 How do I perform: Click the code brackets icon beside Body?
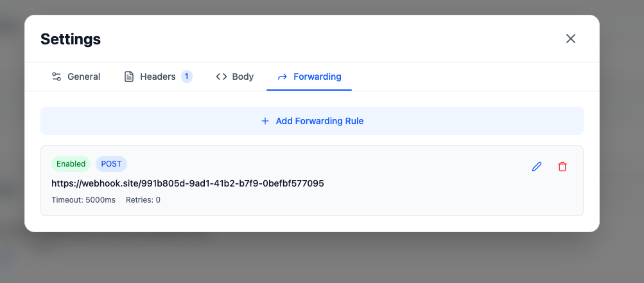222,77
